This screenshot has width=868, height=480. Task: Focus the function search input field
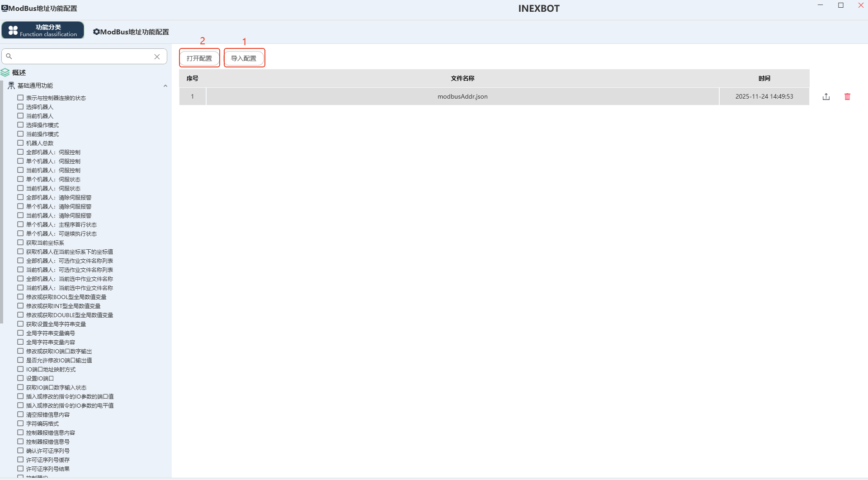tap(81, 57)
